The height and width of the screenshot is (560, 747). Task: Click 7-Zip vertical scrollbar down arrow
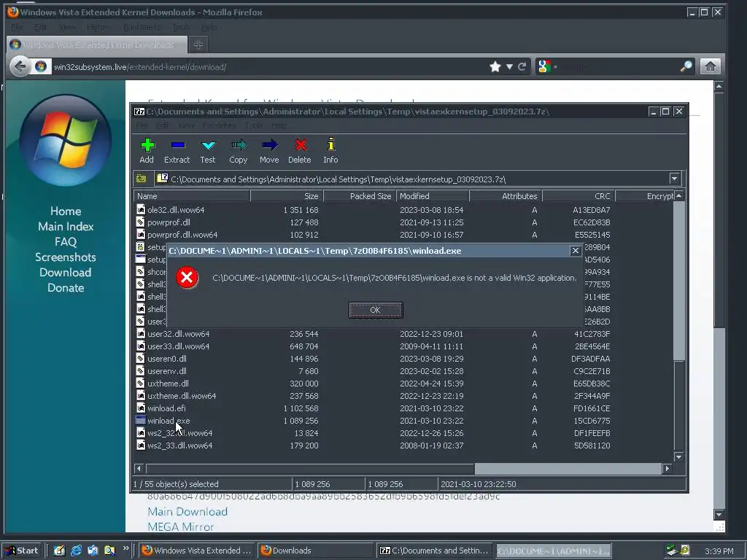679,457
